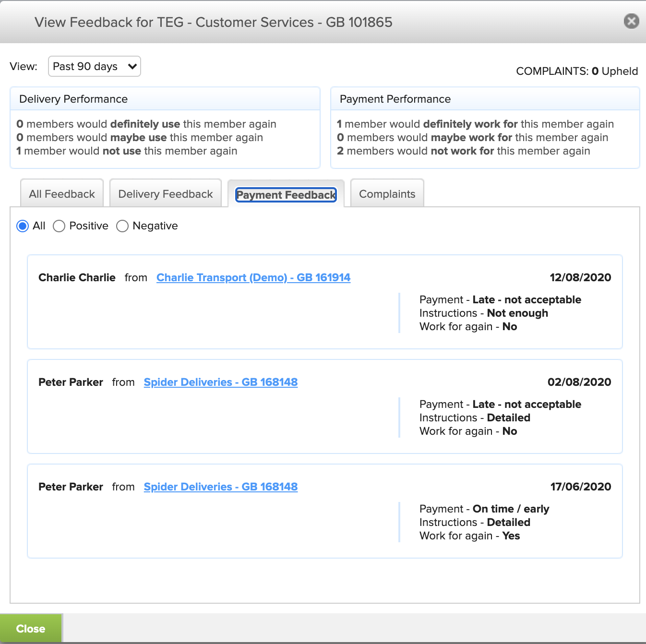Open the Delivery Feedback tab
Screen dimensions: 646x644
click(x=165, y=194)
